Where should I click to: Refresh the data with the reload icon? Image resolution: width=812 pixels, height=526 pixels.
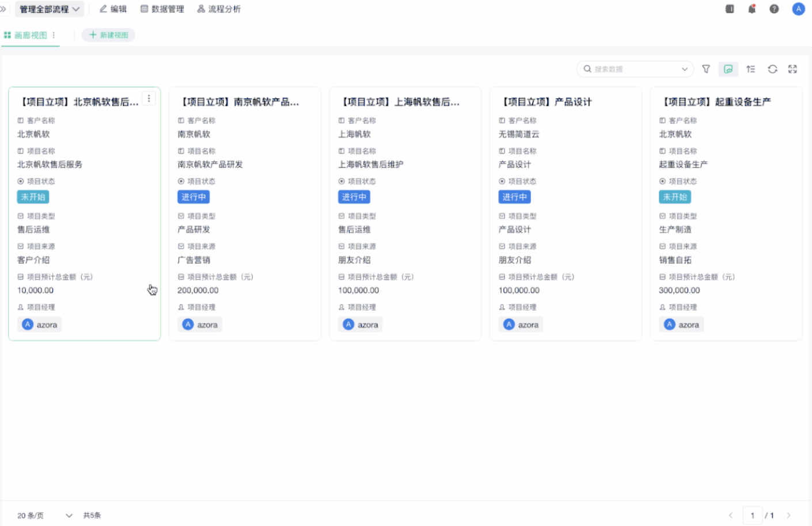772,69
